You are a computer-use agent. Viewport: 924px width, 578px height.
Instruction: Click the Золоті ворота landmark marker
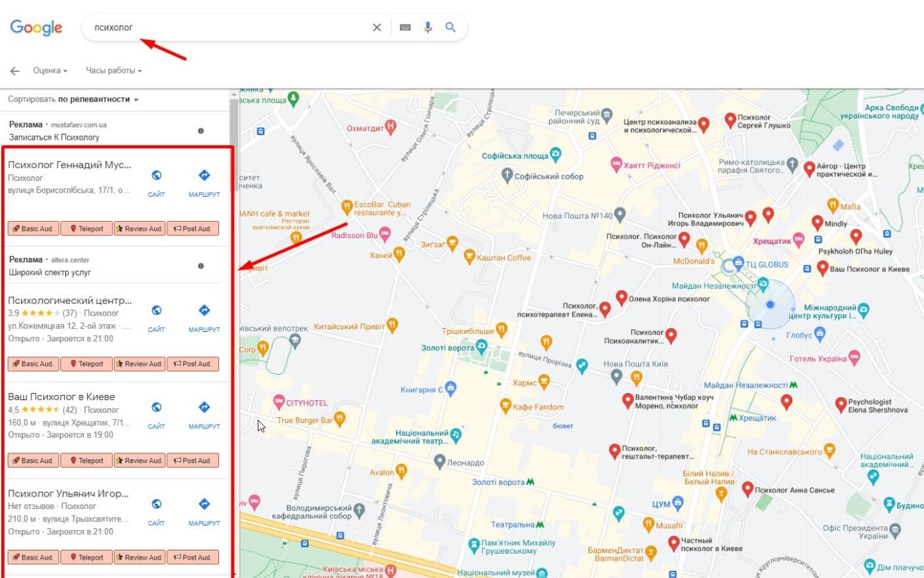coord(482,346)
